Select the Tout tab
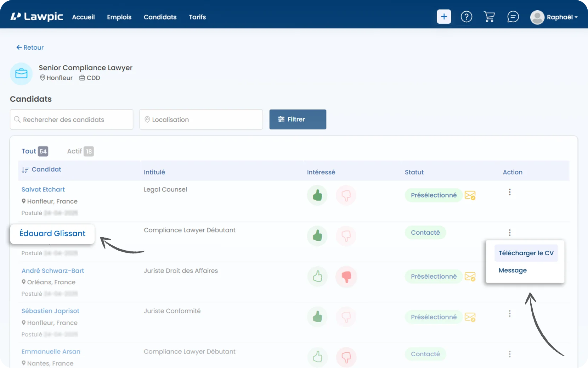Screen dimensions: 588x368 (x=35, y=151)
